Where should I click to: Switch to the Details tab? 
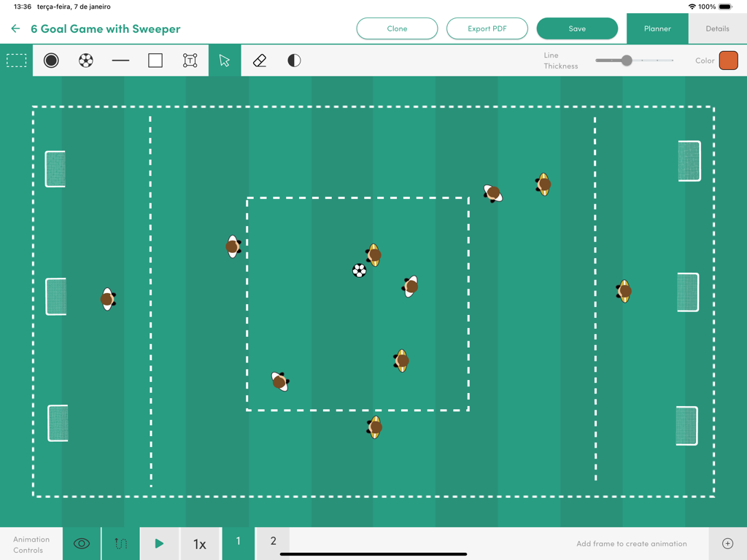pos(717,28)
